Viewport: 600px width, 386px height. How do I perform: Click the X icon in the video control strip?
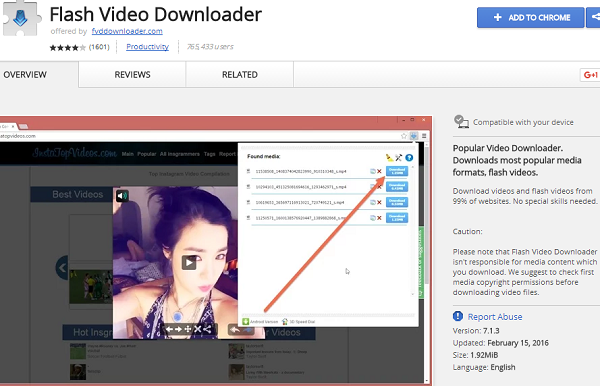[197, 329]
